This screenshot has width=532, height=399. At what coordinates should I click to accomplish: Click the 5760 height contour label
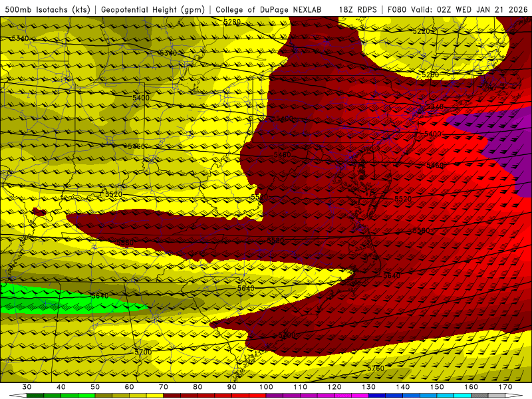click(376, 368)
